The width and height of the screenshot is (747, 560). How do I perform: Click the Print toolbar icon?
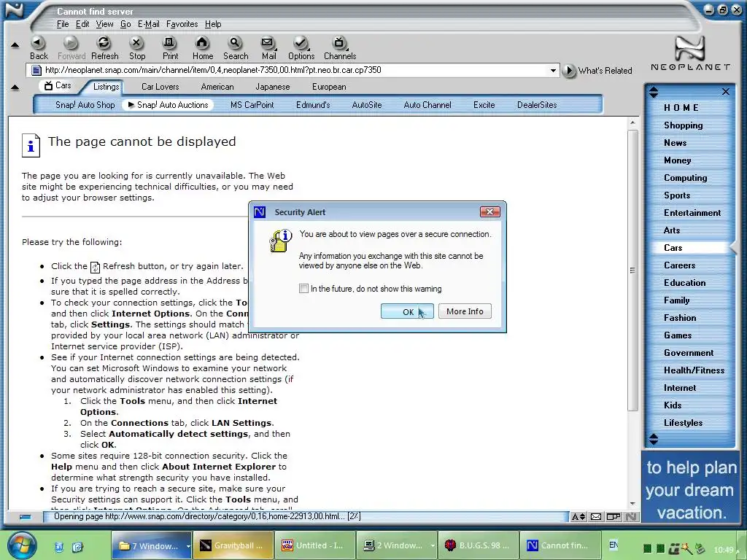169,44
